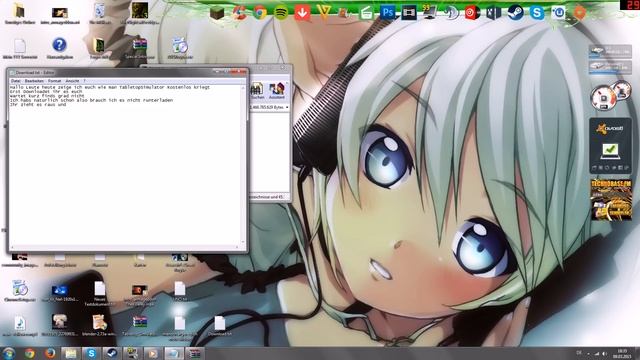This screenshot has width=640, height=360.
Task: Open File Explorer from the taskbar
Action: pos(71,353)
